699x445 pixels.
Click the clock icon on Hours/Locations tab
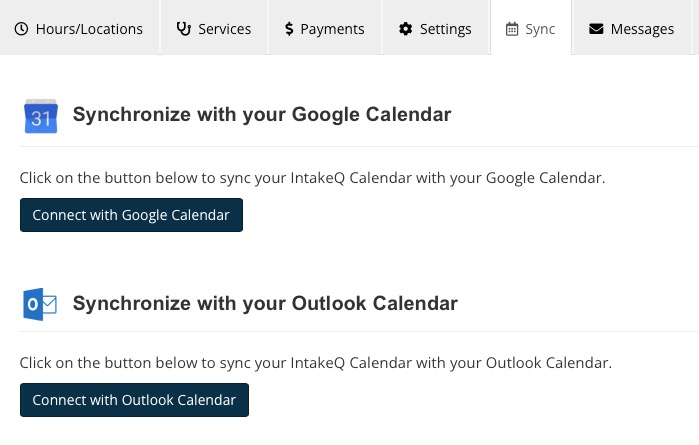tap(21, 29)
